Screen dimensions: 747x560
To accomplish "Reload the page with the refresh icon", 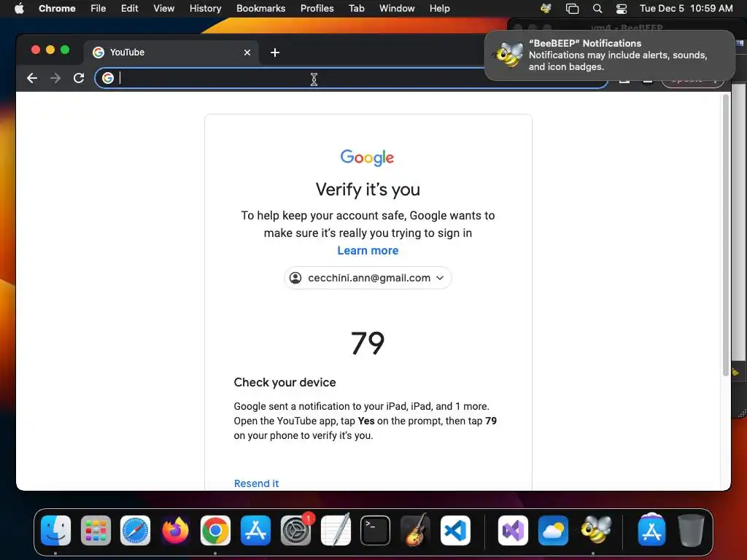I will pyautogui.click(x=79, y=78).
